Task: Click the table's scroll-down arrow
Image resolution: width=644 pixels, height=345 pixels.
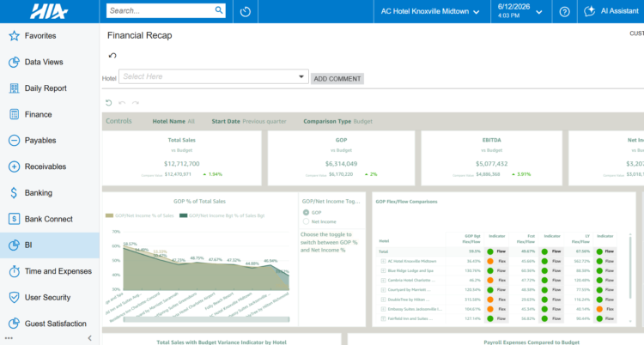Action: click(630, 322)
